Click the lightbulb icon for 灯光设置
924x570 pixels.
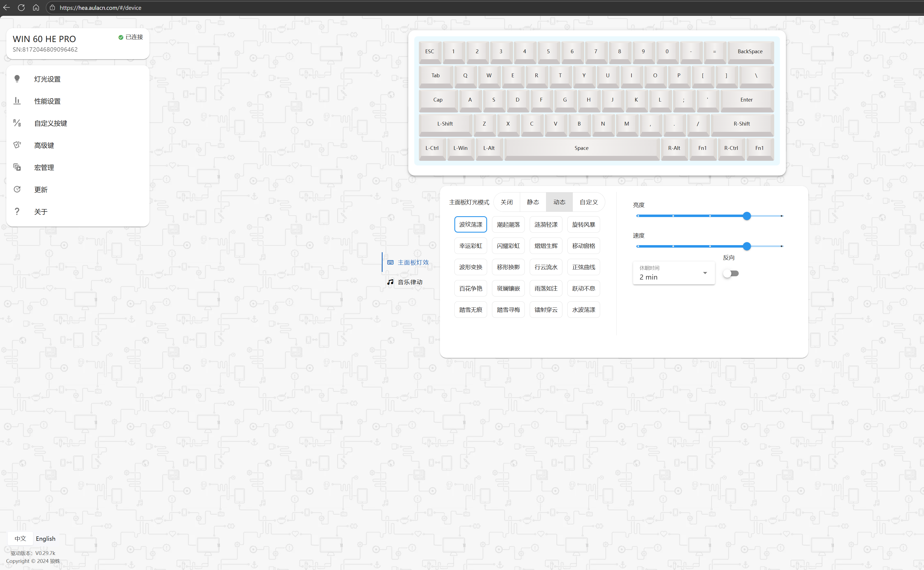(x=17, y=78)
